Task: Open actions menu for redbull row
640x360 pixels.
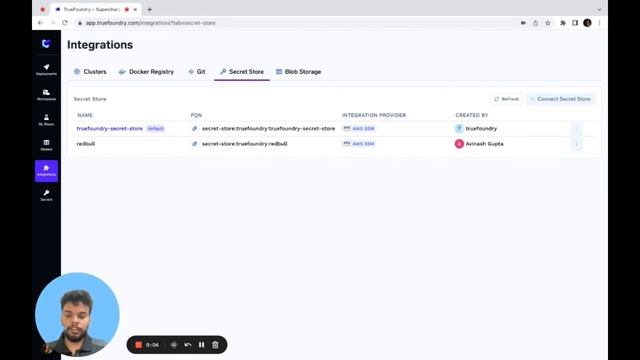Action: coord(576,144)
